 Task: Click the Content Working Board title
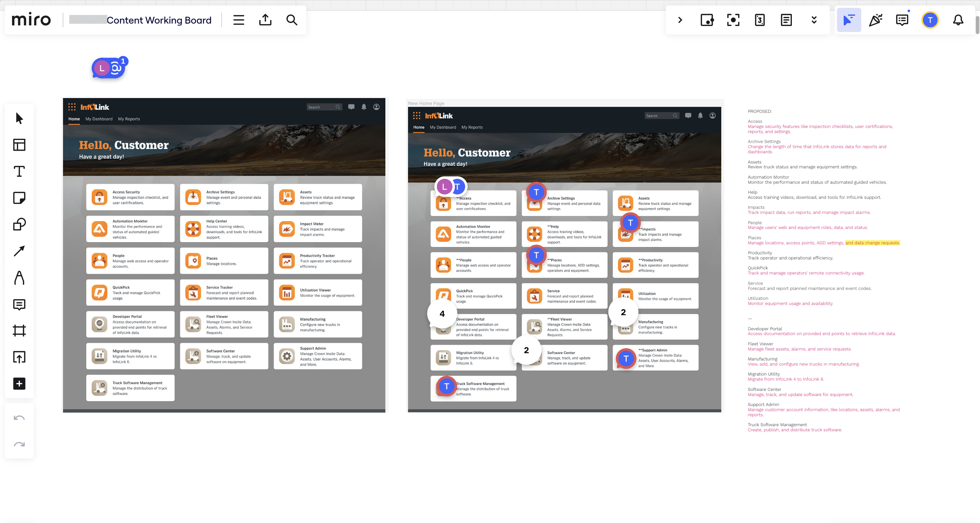tap(159, 20)
